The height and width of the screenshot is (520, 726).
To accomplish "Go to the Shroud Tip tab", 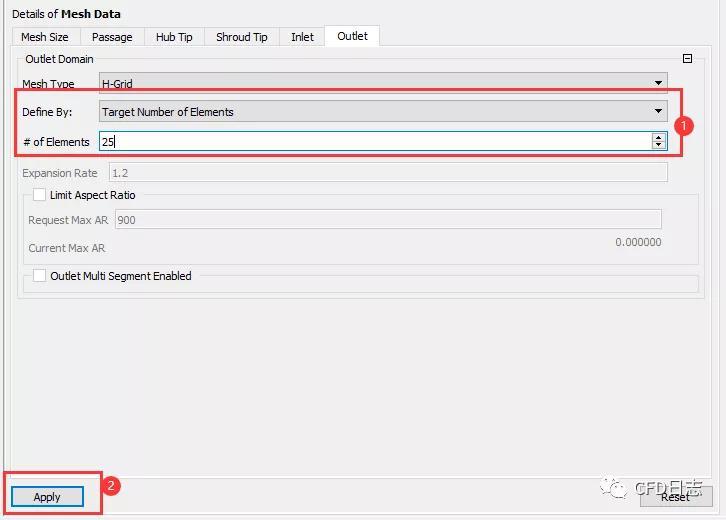I will pyautogui.click(x=242, y=37).
